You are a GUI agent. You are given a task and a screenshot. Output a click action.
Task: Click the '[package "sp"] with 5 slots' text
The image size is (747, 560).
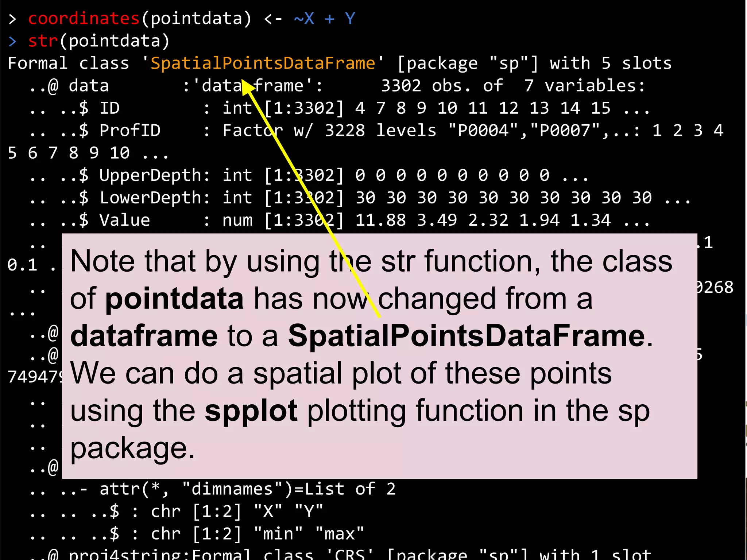click(534, 64)
